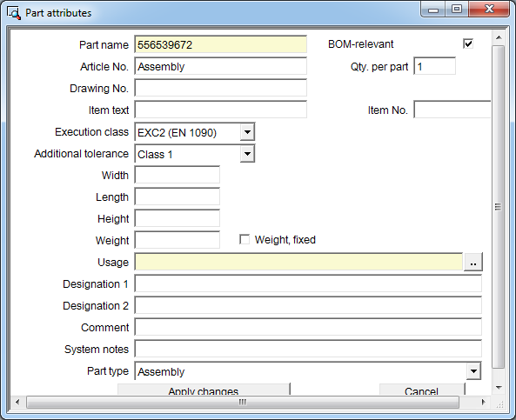Click into the Article No. field
The image size is (516, 420).
click(x=220, y=66)
